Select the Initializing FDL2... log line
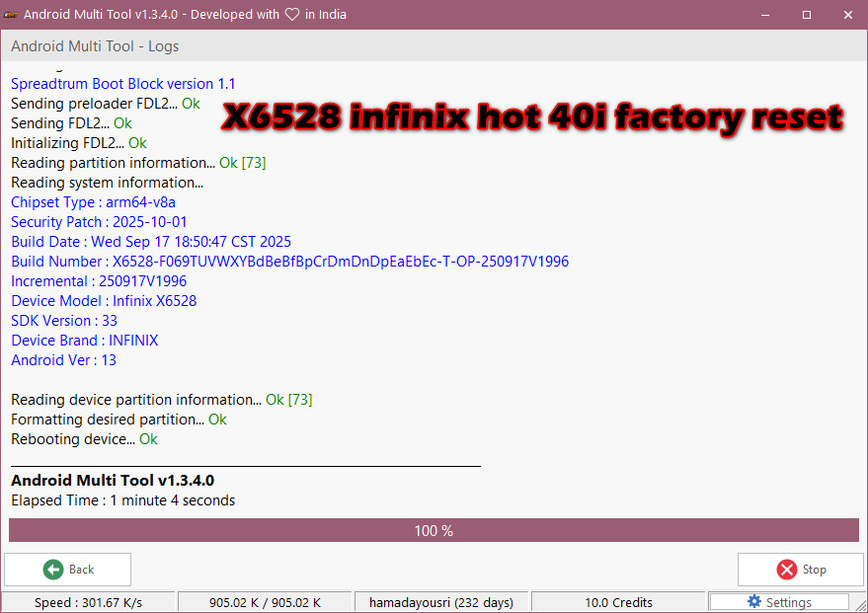Screen dimensions: 868x613 pos(79,143)
